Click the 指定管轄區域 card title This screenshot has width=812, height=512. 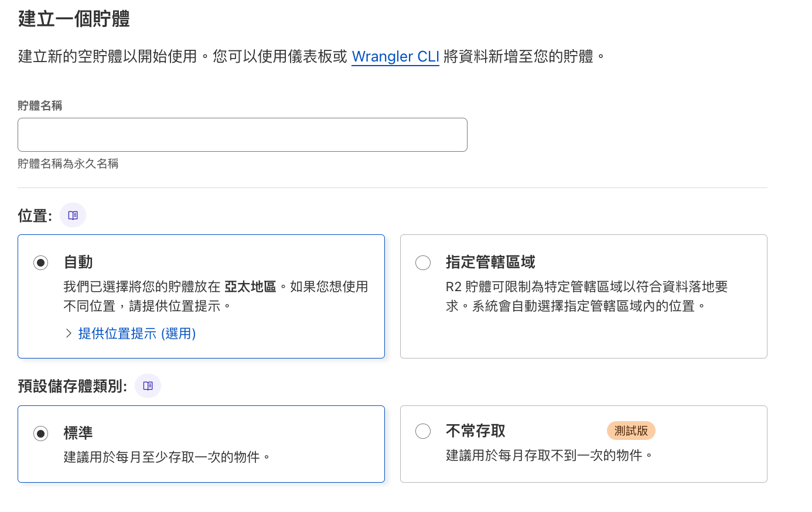click(x=490, y=262)
